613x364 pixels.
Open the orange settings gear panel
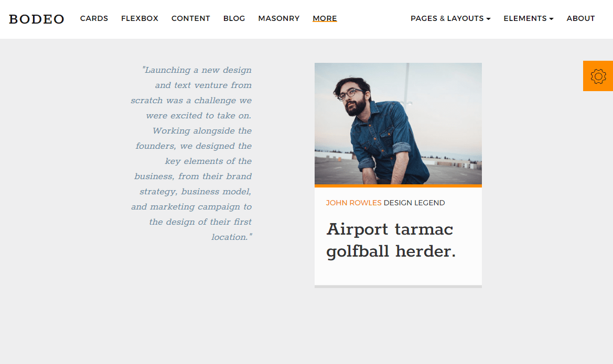598,76
